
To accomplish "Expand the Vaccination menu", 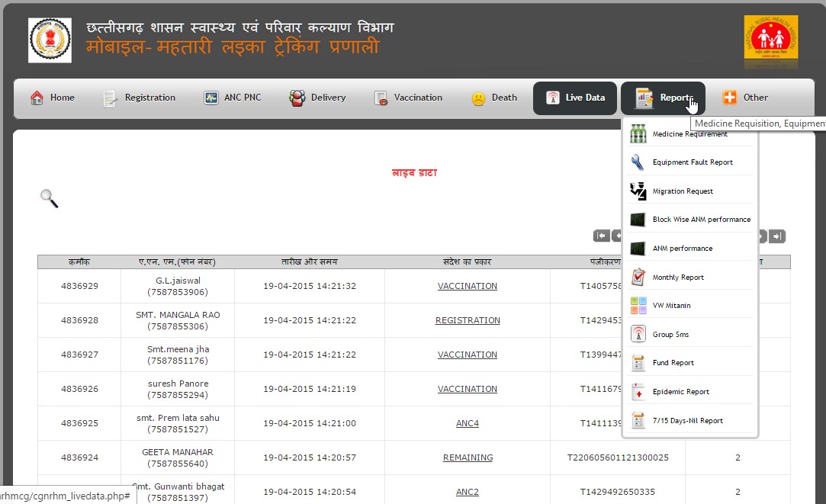I will pyautogui.click(x=408, y=98).
